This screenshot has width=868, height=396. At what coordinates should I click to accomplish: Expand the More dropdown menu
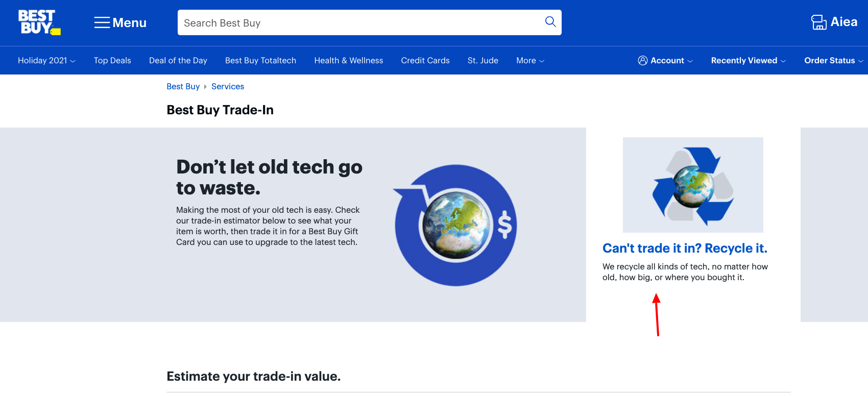coord(530,60)
